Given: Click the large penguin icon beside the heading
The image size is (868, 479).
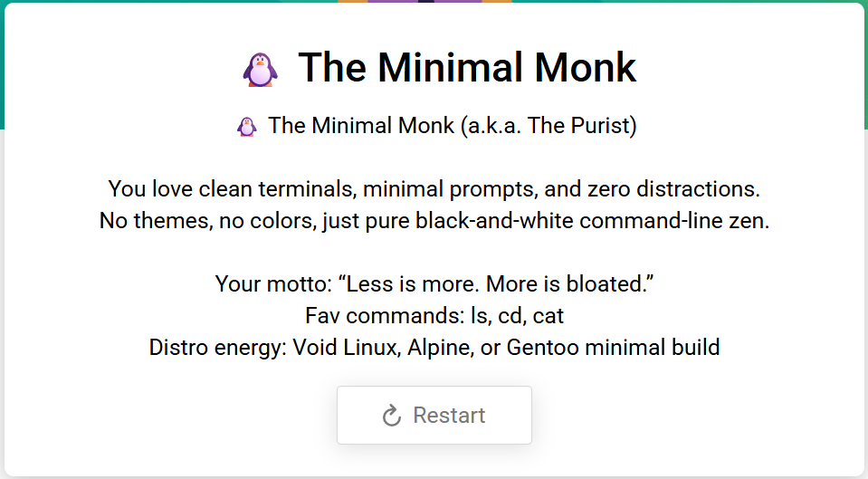Looking at the screenshot, I should pos(260,69).
